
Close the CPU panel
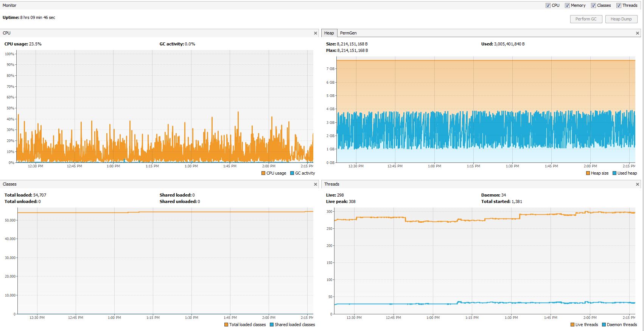point(316,33)
